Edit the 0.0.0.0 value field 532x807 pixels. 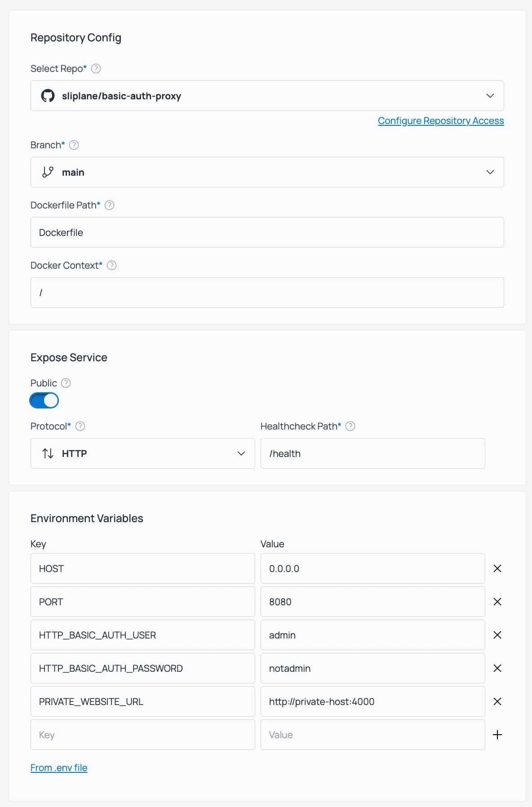tap(373, 568)
